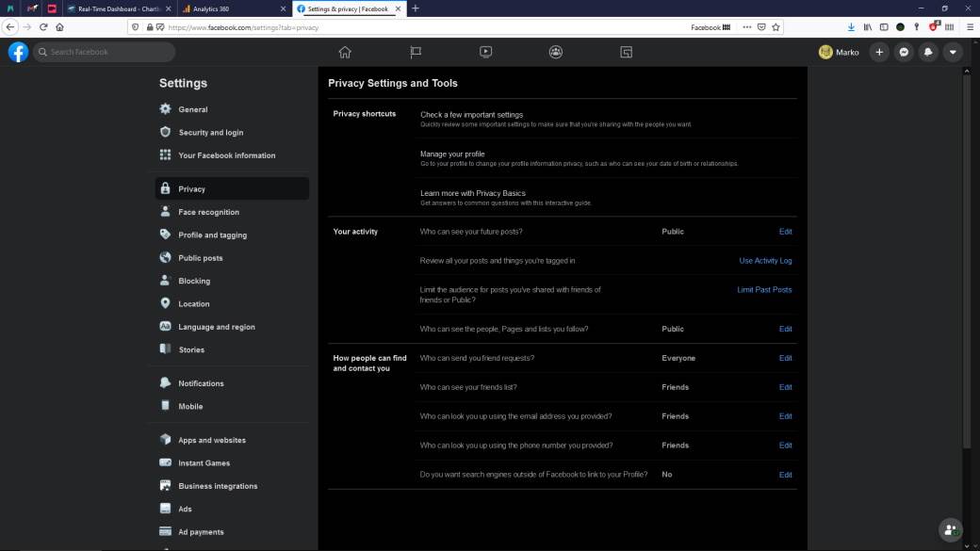Image resolution: width=980 pixels, height=551 pixels.
Task: Click Limit Past Posts link
Action: [x=764, y=290]
